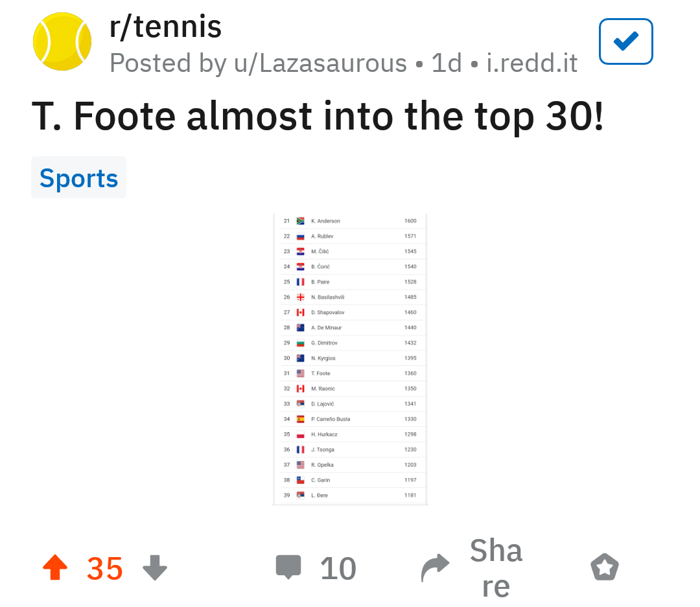700x607 pixels.
Task: Click the 1d post timestamp
Action: coord(447,63)
